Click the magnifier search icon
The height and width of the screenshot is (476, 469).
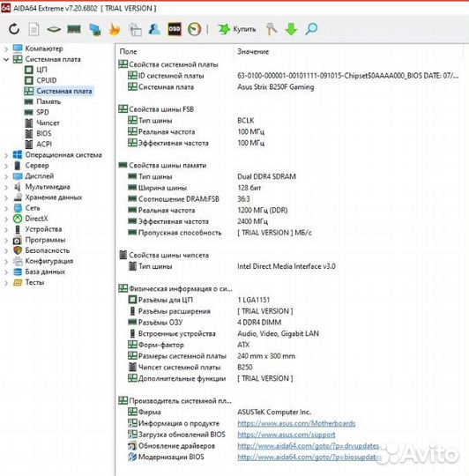pos(311,29)
